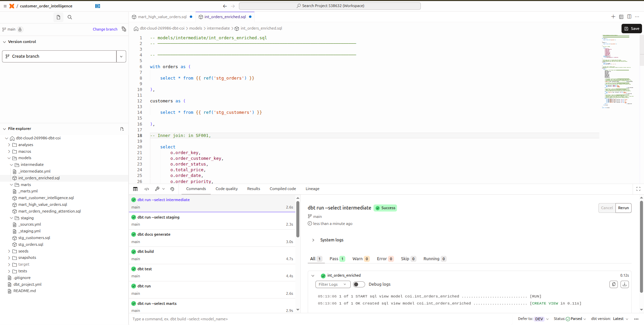
Task: Expand the macros folder
Action: pos(9,152)
